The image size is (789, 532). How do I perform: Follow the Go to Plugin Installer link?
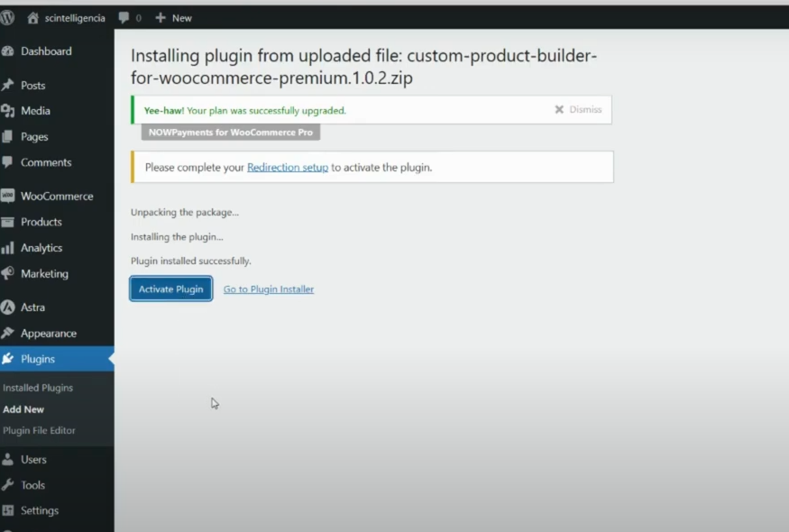pos(269,289)
